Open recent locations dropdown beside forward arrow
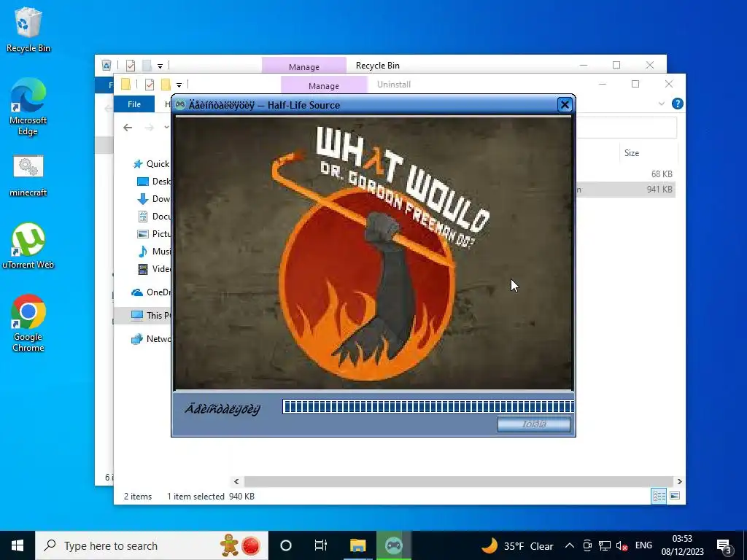 pos(166,127)
